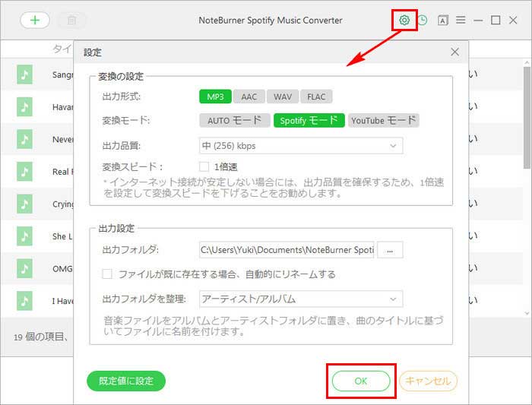Open the 出力フォルダを整理 dropdown

301,299
